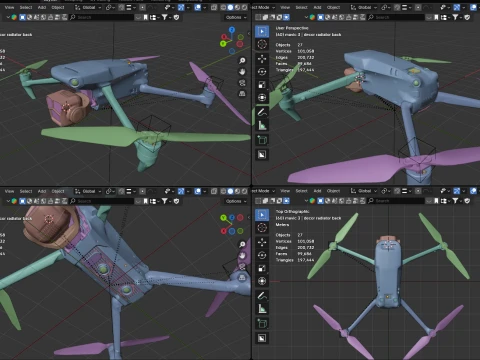The height and width of the screenshot is (360, 480).
Task: Click the Search field in Top Orthographic viewport
Action: pos(396,201)
